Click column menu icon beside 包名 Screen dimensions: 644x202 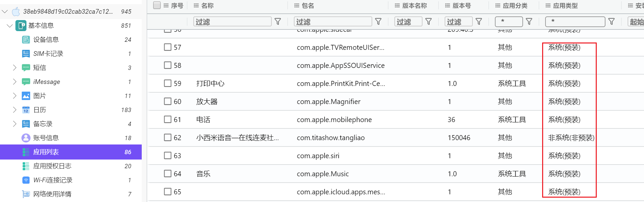[297, 6]
